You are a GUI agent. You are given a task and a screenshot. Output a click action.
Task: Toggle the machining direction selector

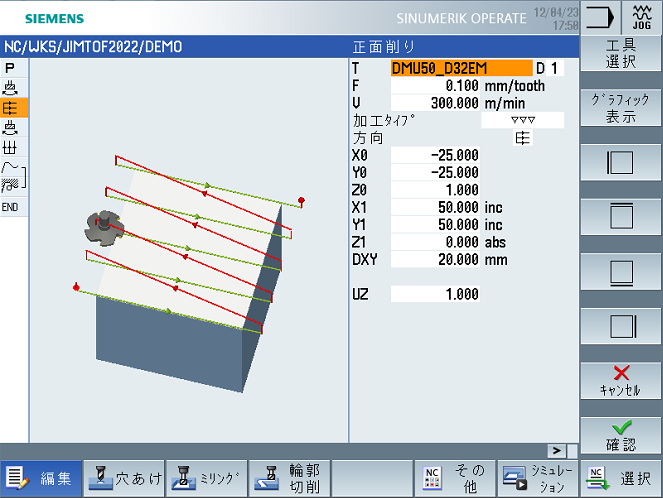pos(521,138)
